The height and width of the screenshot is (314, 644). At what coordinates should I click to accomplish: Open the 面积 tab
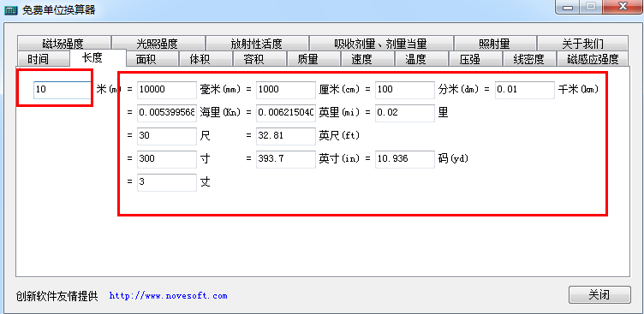pyautogui.click(x=152, y=59)
